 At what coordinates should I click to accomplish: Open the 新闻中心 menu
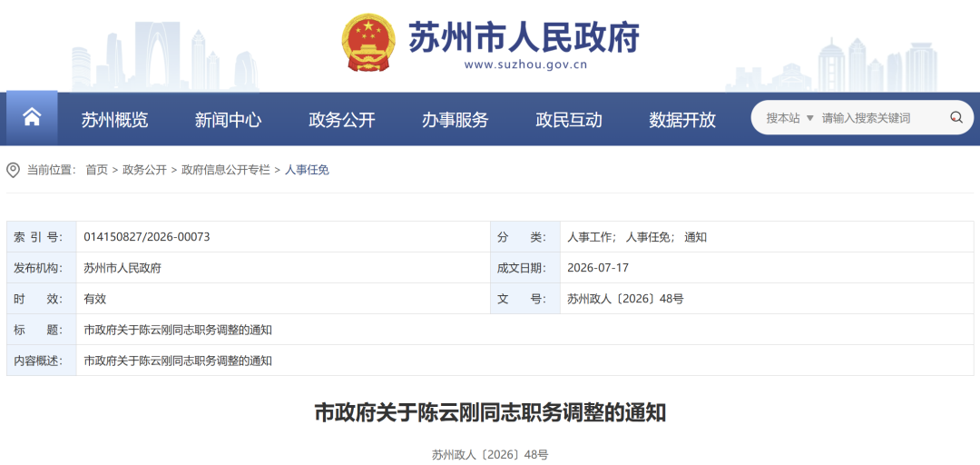pos(228,119)
